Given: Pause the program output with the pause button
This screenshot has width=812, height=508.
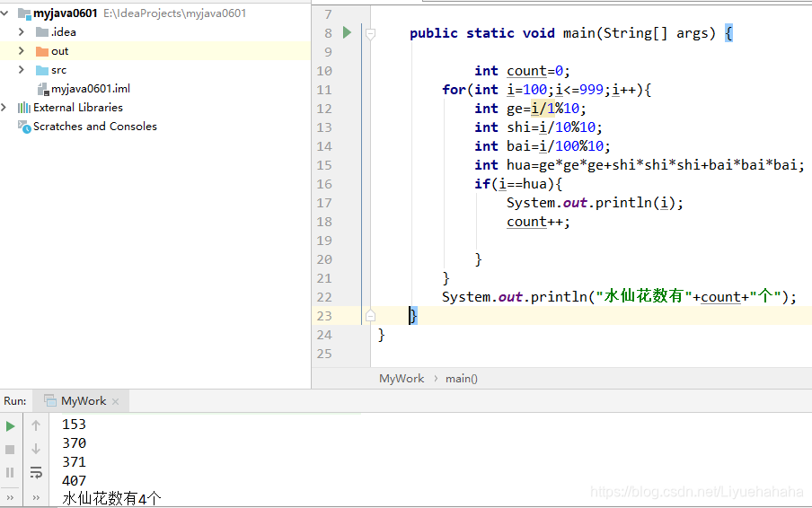Looking at the screenshot, I should pos(10,472).
